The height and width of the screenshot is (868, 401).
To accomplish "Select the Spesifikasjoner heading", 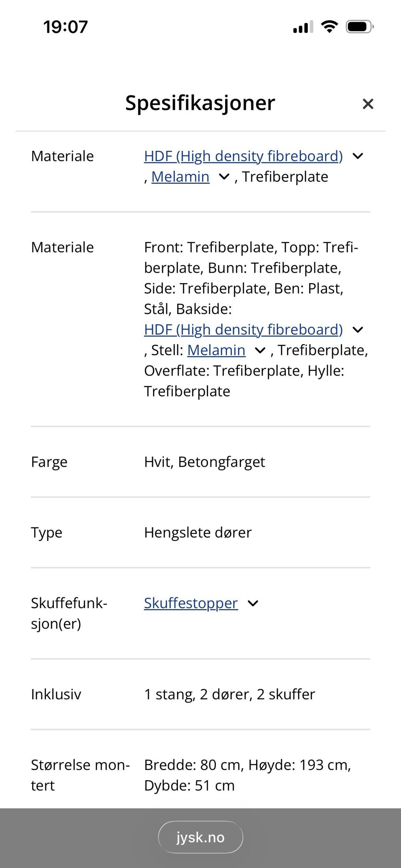I will coord(200,103).
